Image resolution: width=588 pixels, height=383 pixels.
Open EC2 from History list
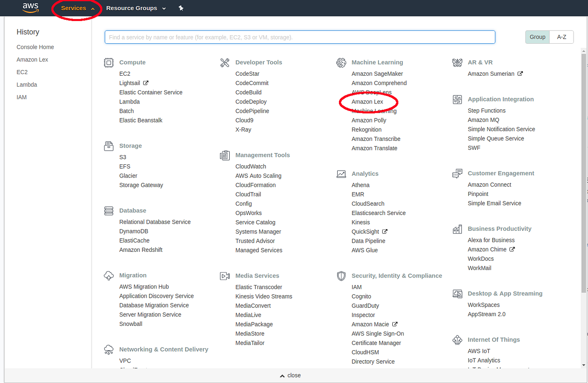[x=22, y=72]
